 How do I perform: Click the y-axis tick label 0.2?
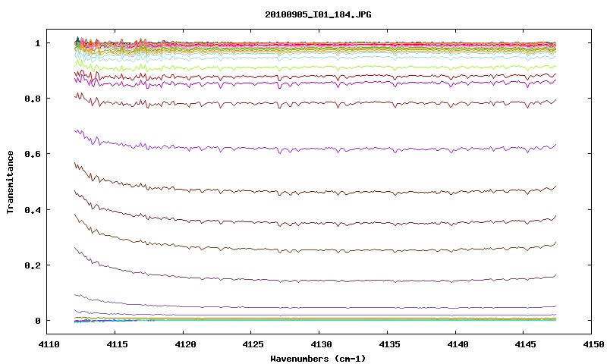33,265
